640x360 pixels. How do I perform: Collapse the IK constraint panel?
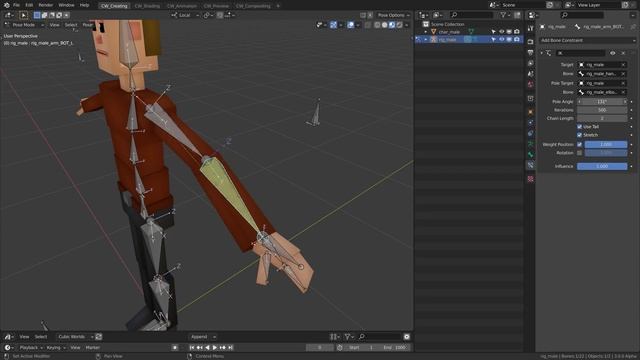click(542, 53)
